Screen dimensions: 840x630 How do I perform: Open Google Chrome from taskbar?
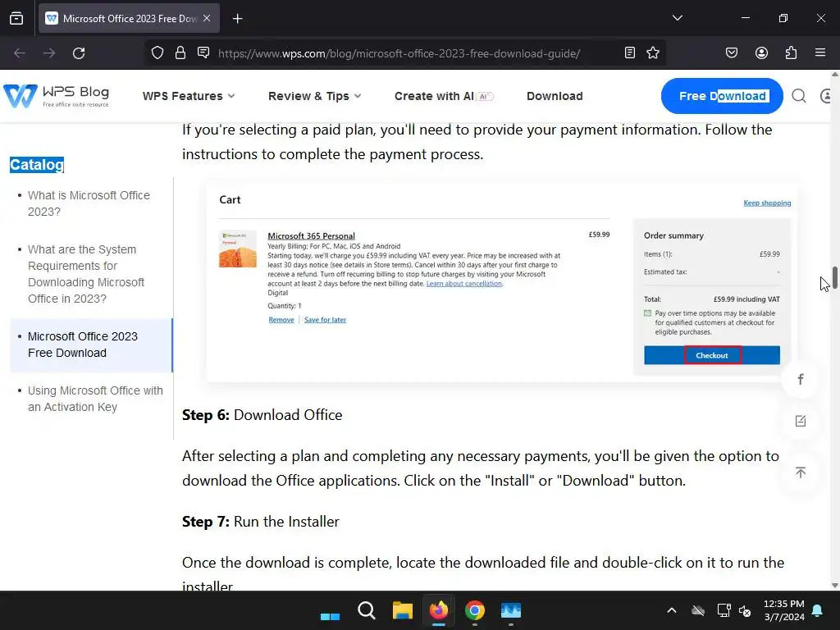(475, 610)
